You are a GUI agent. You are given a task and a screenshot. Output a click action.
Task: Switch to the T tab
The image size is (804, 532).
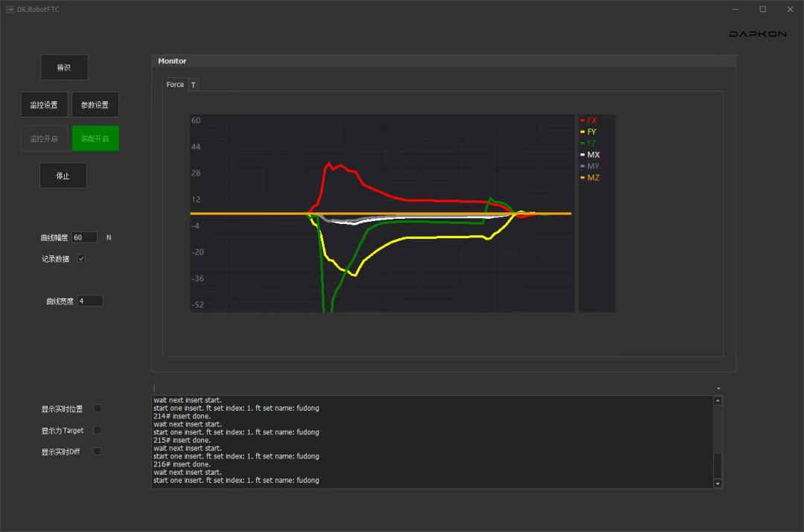[194, 85]
